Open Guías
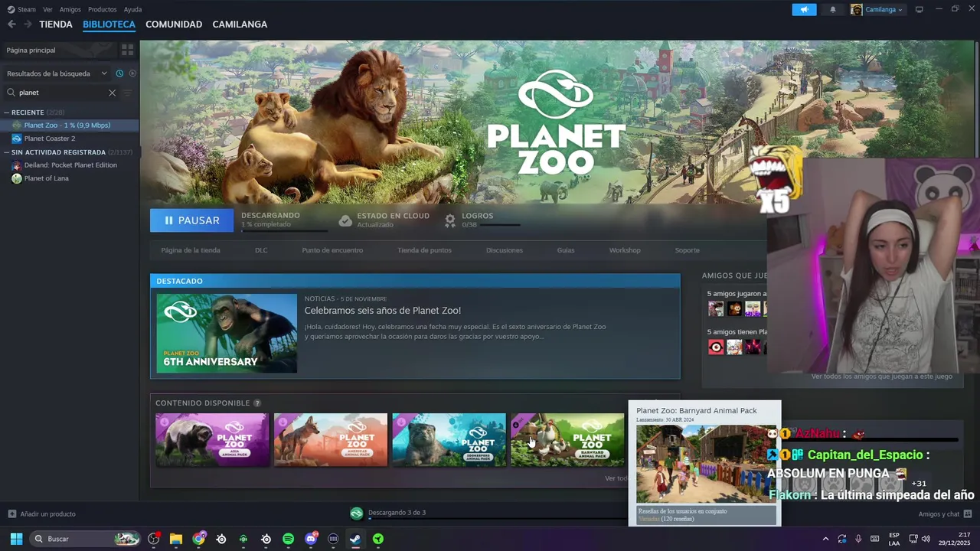 coord(566,250)
